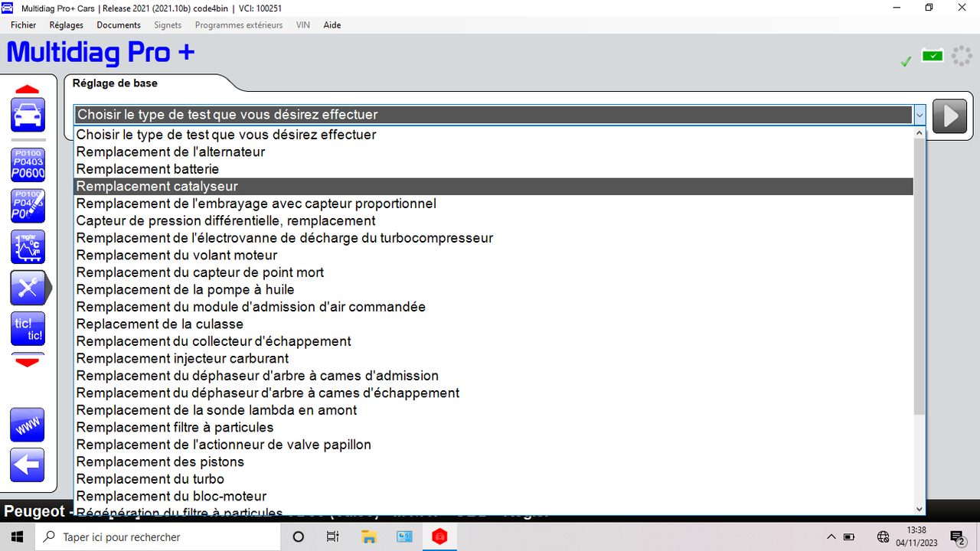980x551 pixels.
Task: Go back with the left arrow icon
Action: [x=28, y=465]
